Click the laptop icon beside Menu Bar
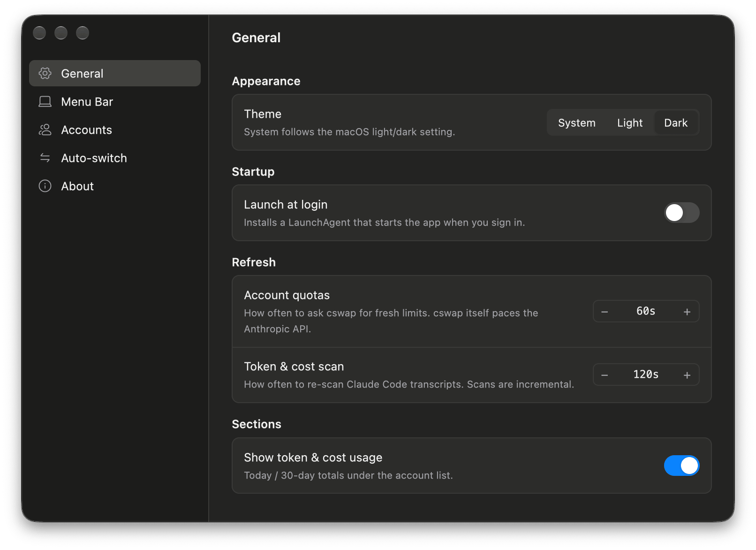Screen dimensions: 756x550 coord(45,101)
